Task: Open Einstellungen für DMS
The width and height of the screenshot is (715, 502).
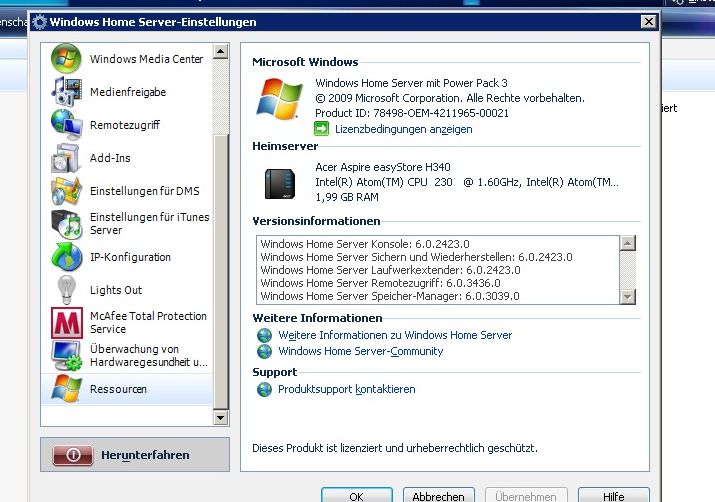Action: point(127,191)
